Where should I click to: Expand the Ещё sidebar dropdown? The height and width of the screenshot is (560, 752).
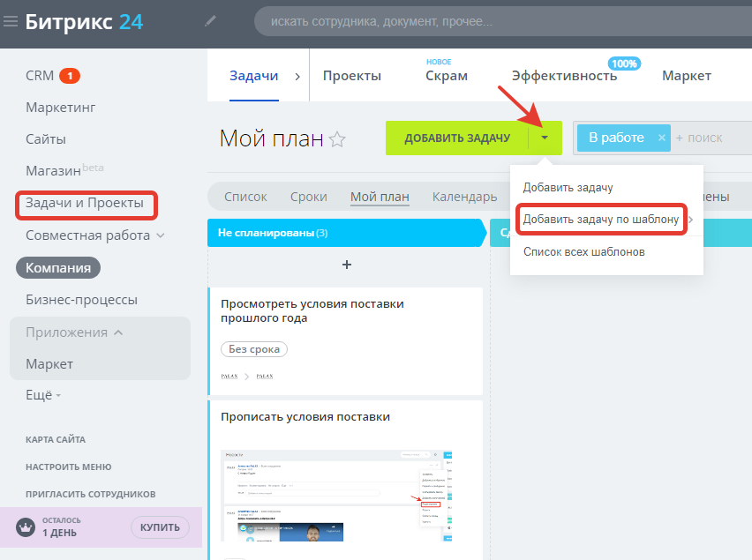(43, 395)
